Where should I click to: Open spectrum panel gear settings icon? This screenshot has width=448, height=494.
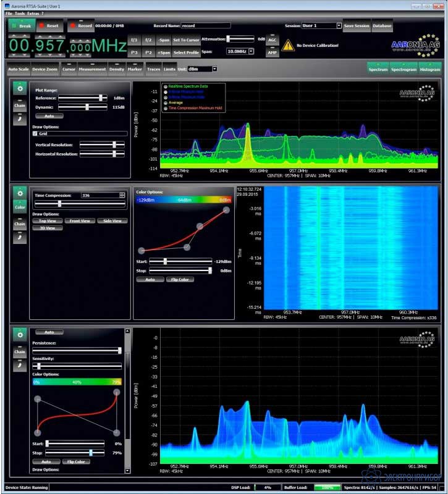[x=20, y=90]
